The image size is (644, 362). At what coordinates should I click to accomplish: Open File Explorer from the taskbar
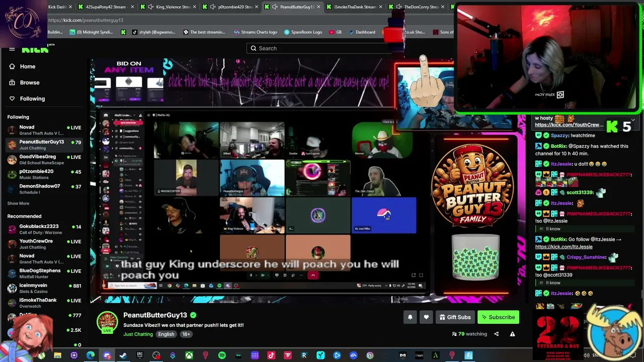click(x=57, y=355)
